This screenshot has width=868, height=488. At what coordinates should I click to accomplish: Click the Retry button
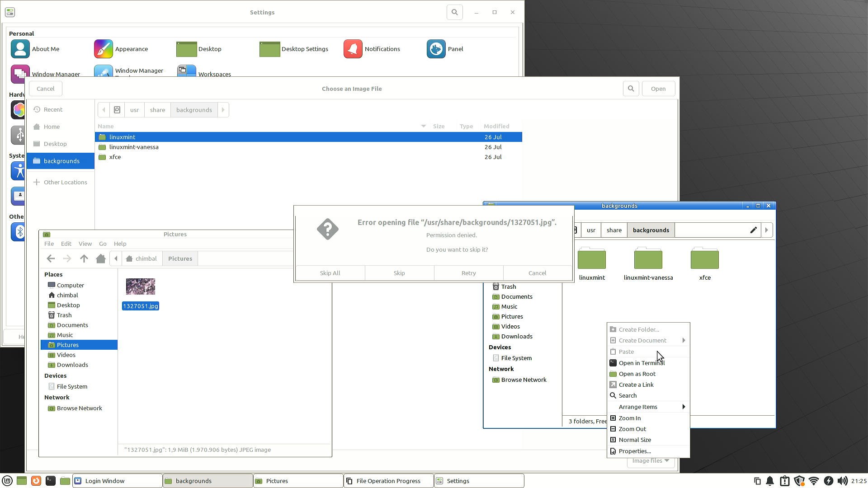pos(468,273)
